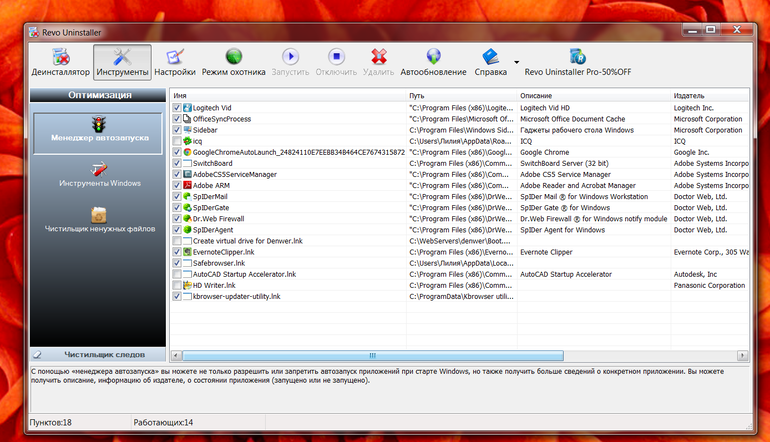This screenshot has width=770, height=442.
Task: Toggle the Adobe ARM checkbox
Action: (x=177, y=185)
